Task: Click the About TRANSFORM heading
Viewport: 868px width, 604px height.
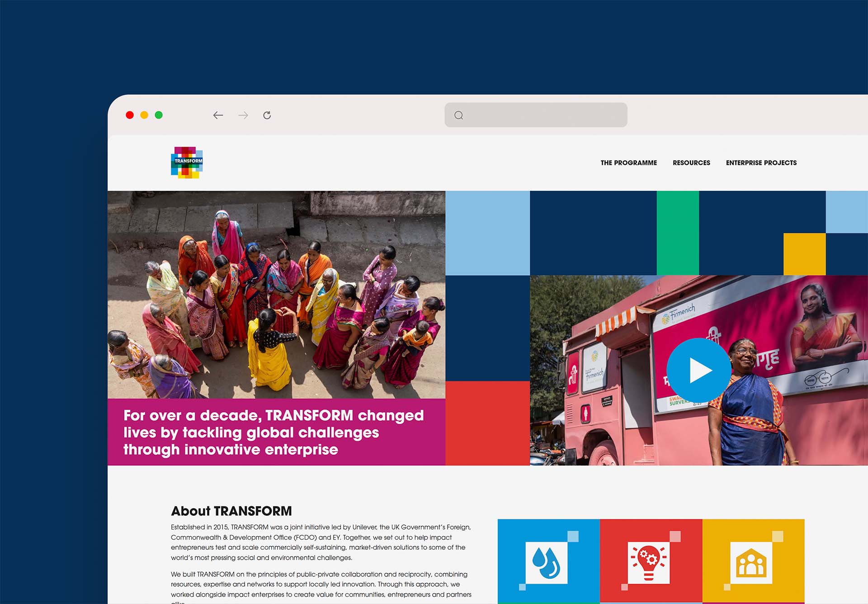Action: (231, 511)
